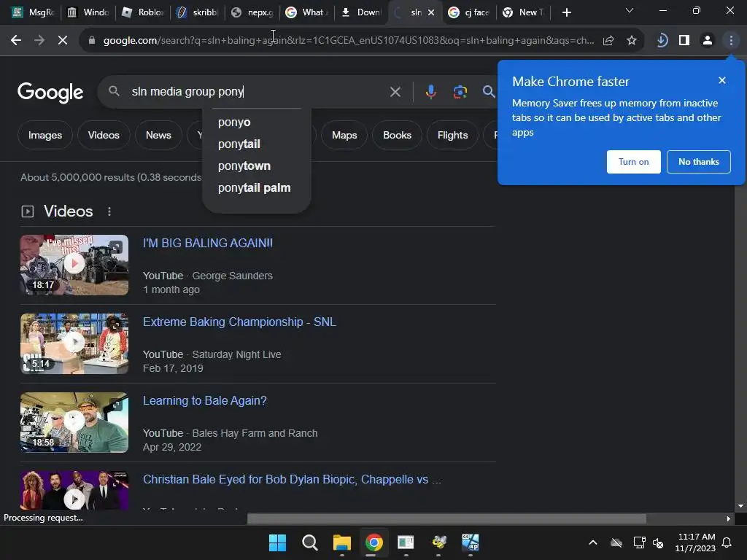Filter results by News
747x560 pixels.
point(158,135)
